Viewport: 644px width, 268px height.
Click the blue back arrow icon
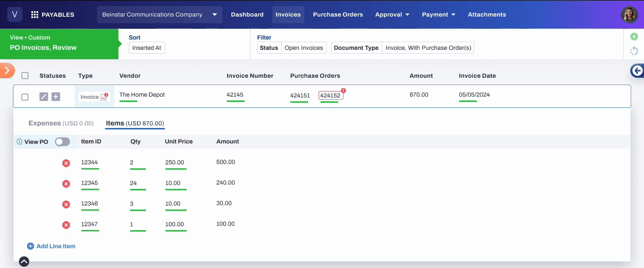(638, 71)
